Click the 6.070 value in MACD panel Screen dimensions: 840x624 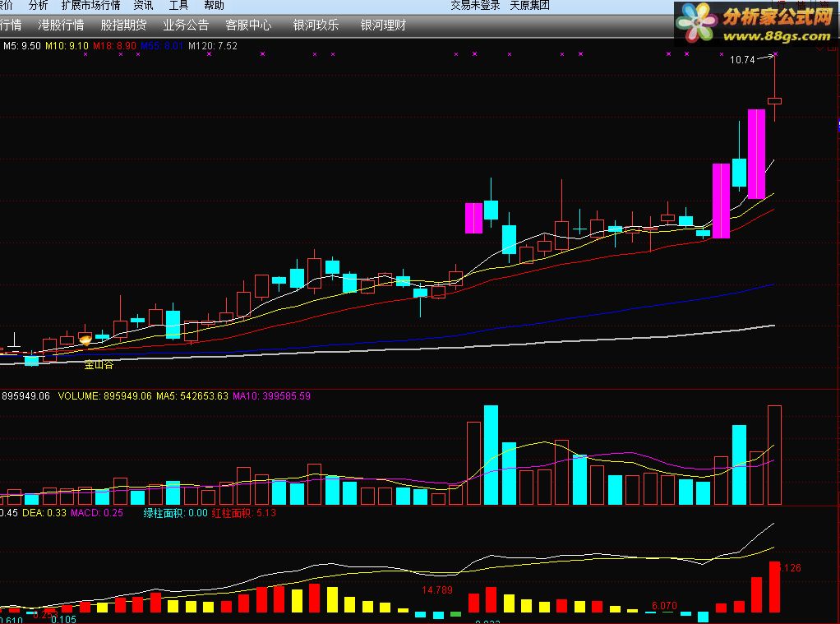[x=664, y=606]
